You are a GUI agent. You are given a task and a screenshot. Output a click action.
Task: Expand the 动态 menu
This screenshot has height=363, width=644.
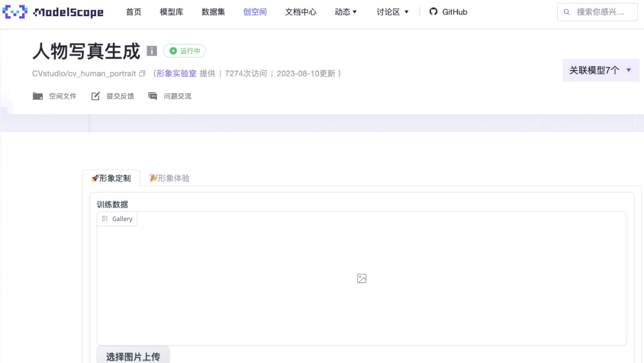(x=345, y=11)
